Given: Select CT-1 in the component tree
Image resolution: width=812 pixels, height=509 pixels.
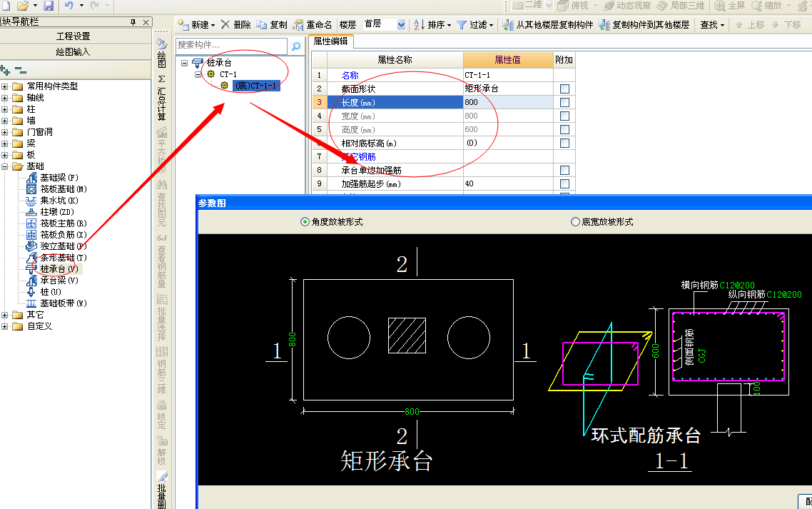Looking at the screenshot, I should click(x=228, y=74).
